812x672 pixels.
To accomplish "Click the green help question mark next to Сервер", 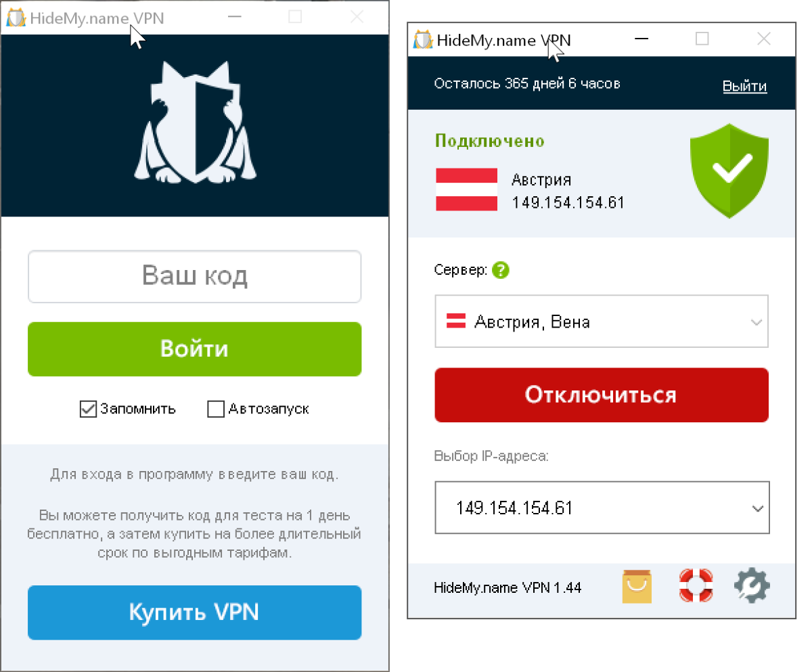I will click(501, 271).
